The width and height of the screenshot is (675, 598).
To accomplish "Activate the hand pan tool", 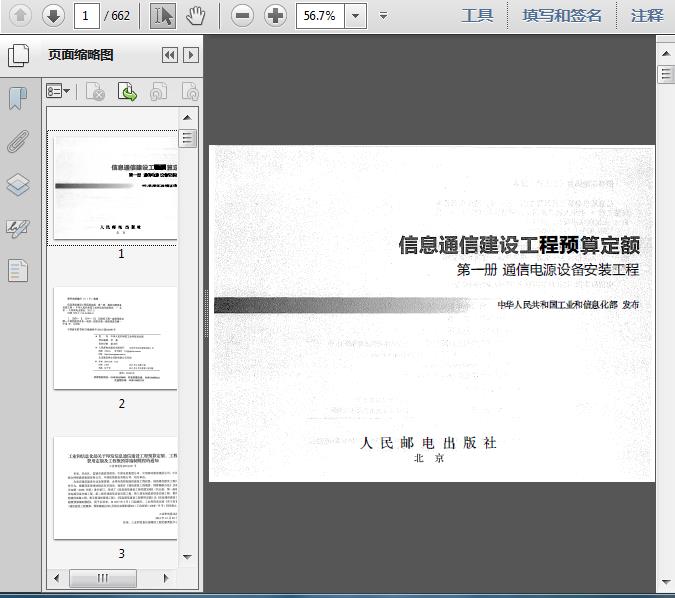I will click(195, 16).
